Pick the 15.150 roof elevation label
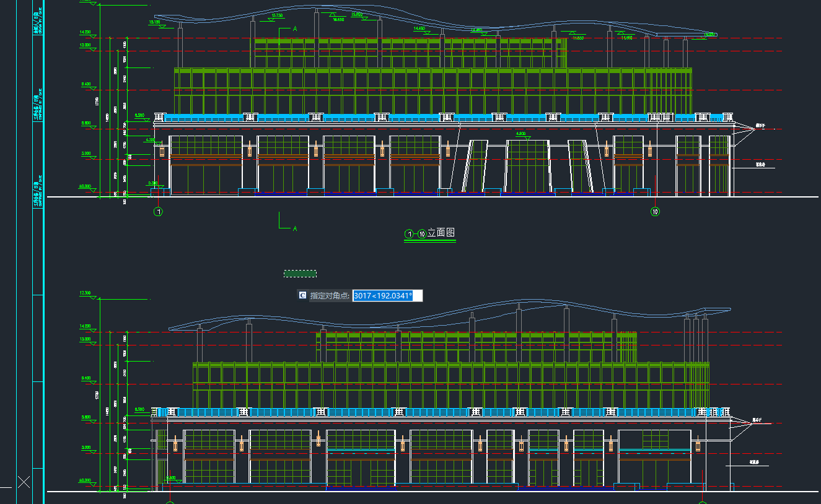The width and height of the screenshot is (821, 504). [155, 22]
